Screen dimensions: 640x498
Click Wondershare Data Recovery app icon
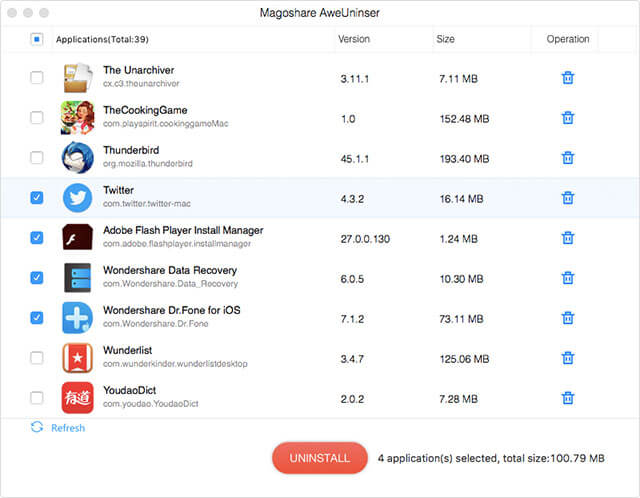(78, 278)
